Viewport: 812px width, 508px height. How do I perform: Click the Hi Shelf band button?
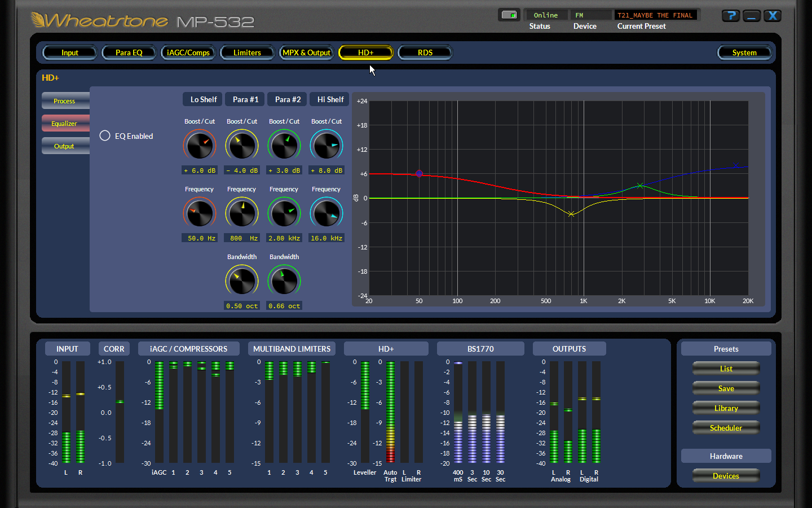click(330, 99)
